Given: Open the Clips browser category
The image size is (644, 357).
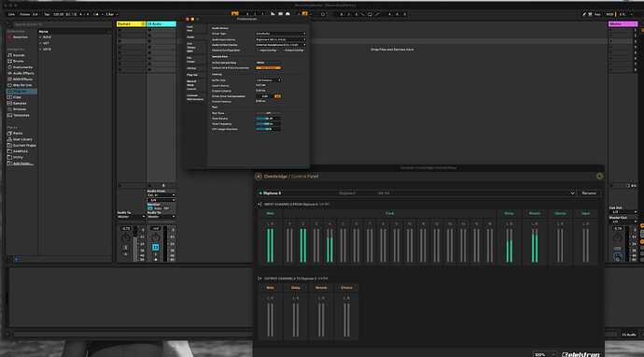Looking at the screenshot, I should click(x=17, y=97).
